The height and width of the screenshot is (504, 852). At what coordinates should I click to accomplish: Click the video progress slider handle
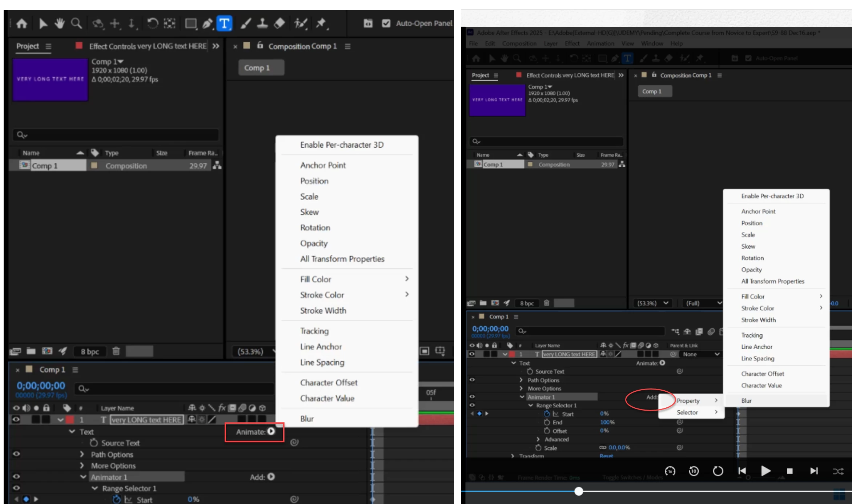[579, 491]
